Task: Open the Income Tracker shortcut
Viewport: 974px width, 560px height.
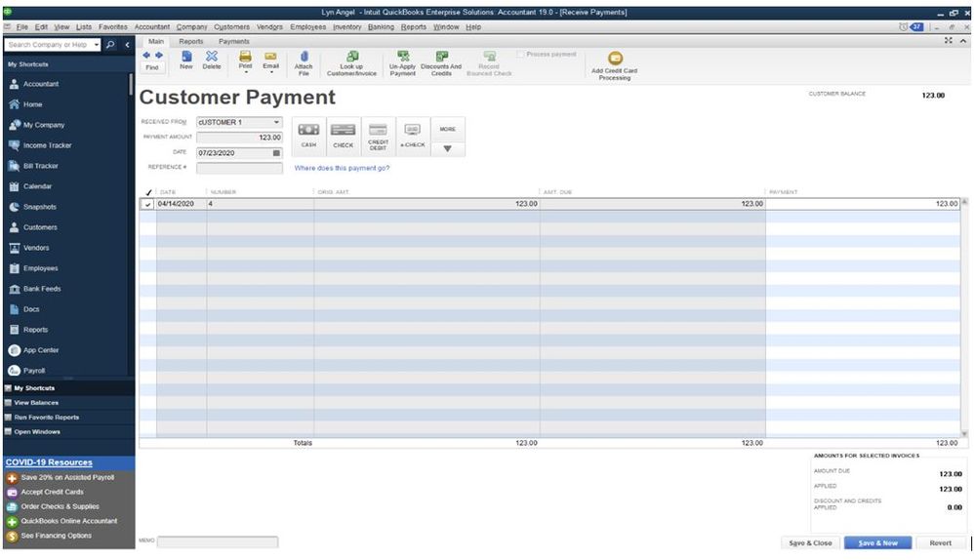Action: point(40,145)
